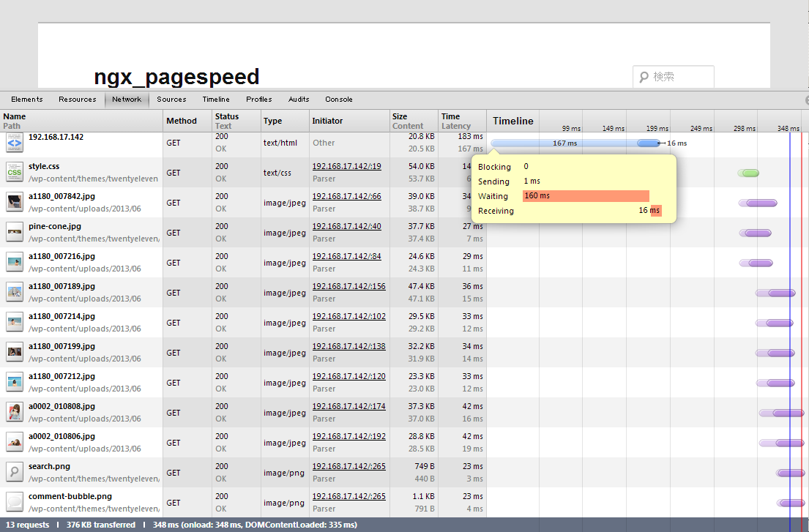809x532 pixels.
Task: Switch to the Profiles tab
Action: coord(259,100)
